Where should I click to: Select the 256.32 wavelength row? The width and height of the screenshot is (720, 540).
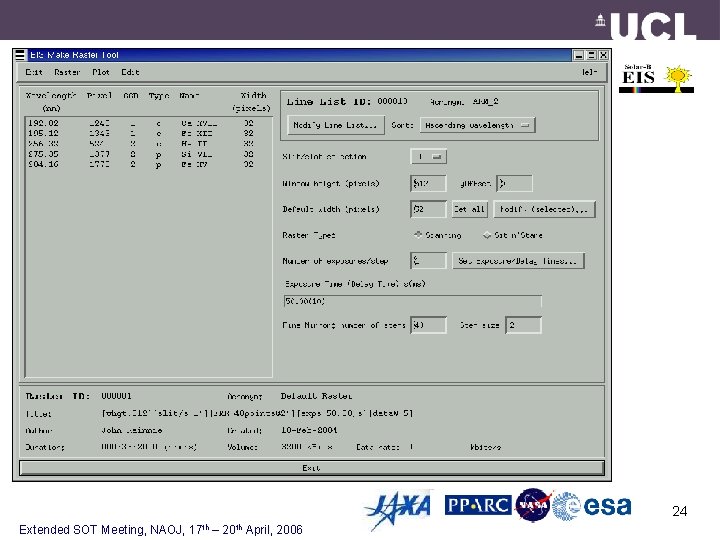click(x=149, y=143)
